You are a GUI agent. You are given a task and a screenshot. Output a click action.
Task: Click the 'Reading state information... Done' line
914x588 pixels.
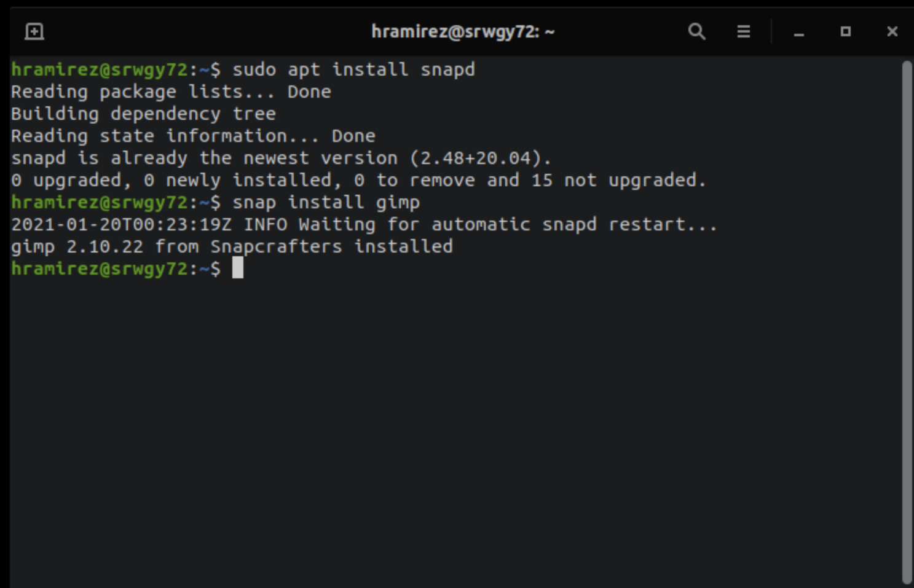[x=193, y=136]
